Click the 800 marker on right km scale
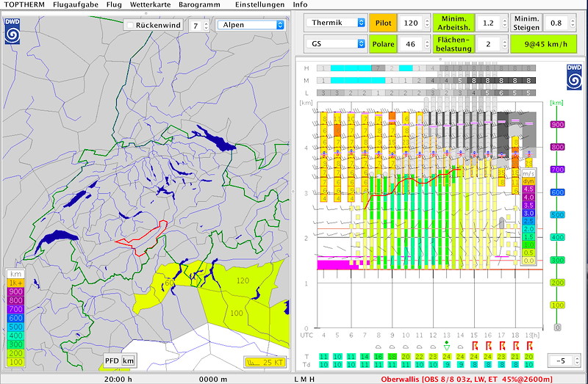The width and height of the screenshot is (588, 384). [557, 148]
